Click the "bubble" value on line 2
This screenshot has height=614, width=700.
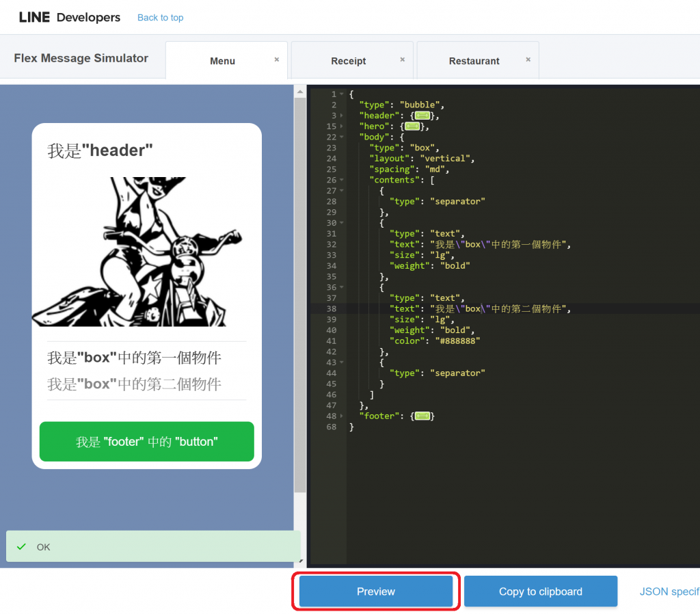420,105
